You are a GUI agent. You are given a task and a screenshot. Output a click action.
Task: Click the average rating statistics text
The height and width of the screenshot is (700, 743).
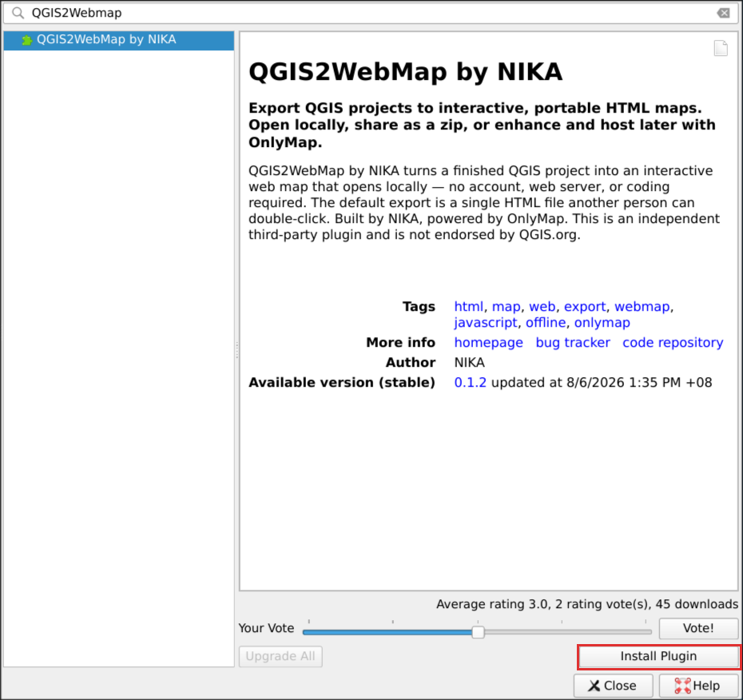[x=587, y=604]
